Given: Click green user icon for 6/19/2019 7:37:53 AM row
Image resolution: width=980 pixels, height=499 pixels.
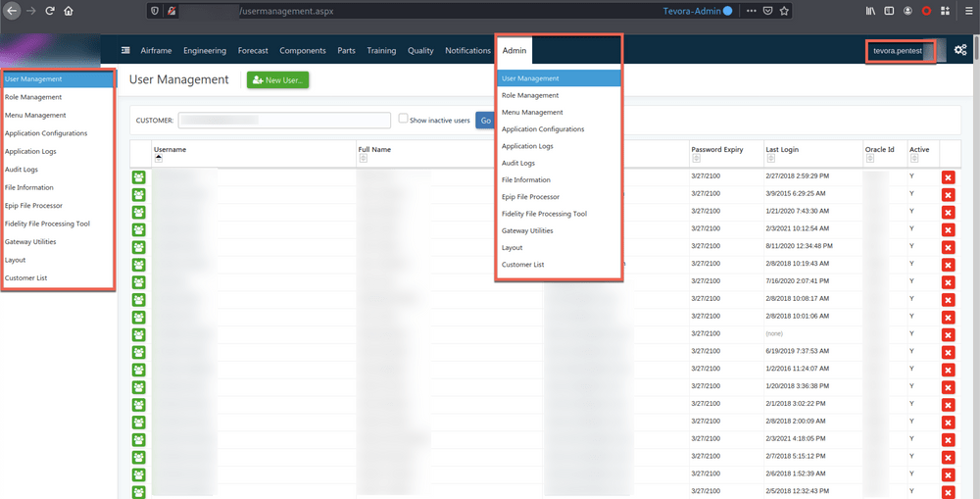Looking at the screenshot, I should coord(138,353).
